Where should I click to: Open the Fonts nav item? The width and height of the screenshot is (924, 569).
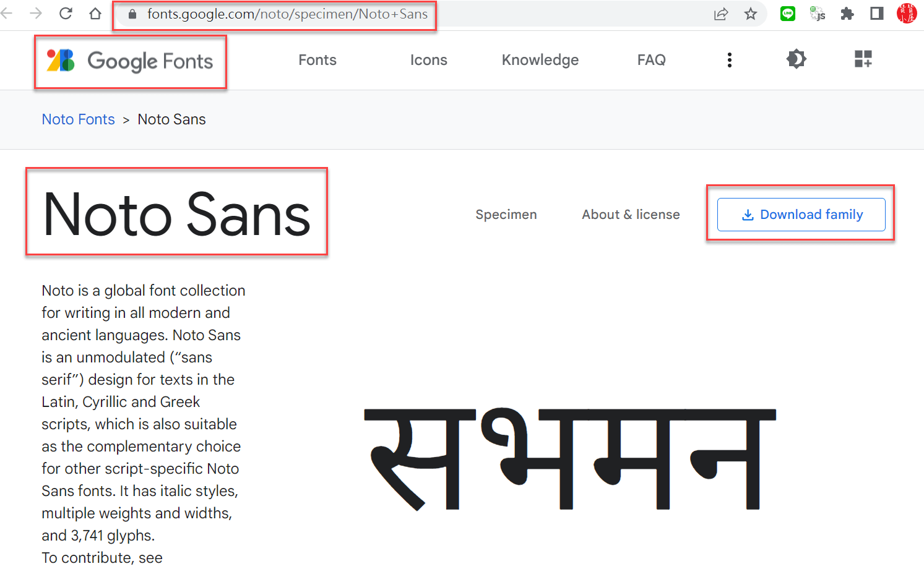coord(317,60)
